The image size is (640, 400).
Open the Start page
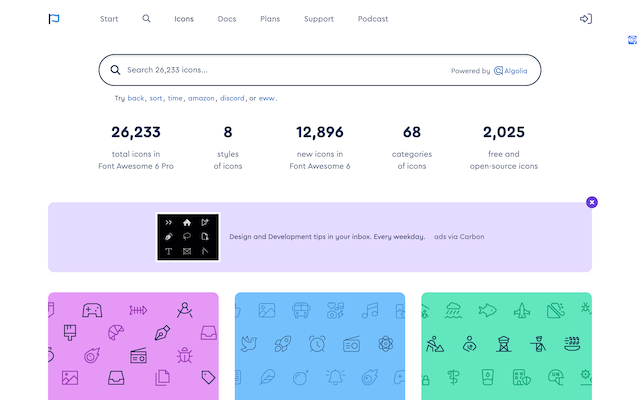[x=109, y=19]
